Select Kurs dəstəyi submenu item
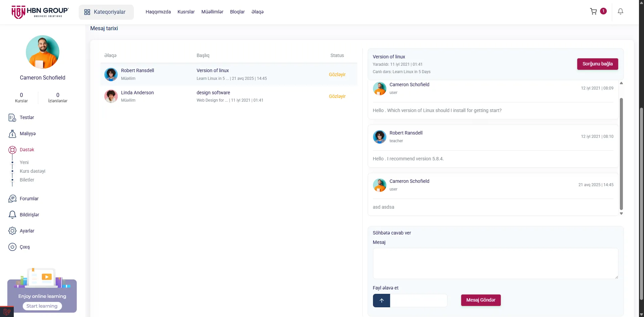644x317 pixels. pyautogui.click(x=33, y=171)
